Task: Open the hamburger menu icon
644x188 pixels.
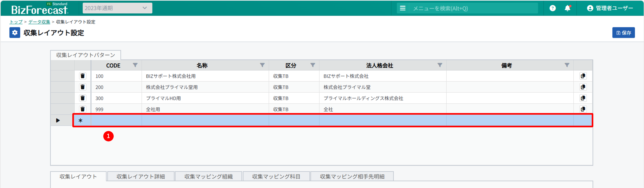Action: 402,8
